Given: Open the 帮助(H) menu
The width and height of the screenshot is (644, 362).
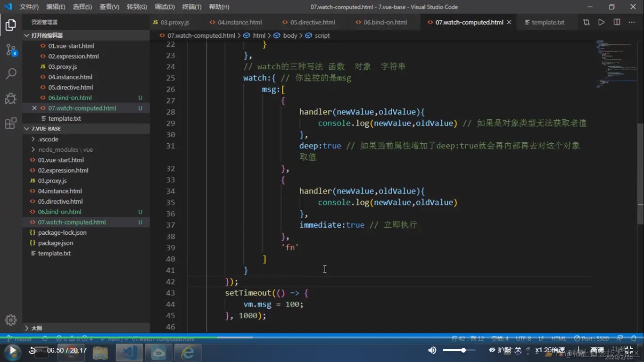Looking at the screenshot, I should point(219,7).
